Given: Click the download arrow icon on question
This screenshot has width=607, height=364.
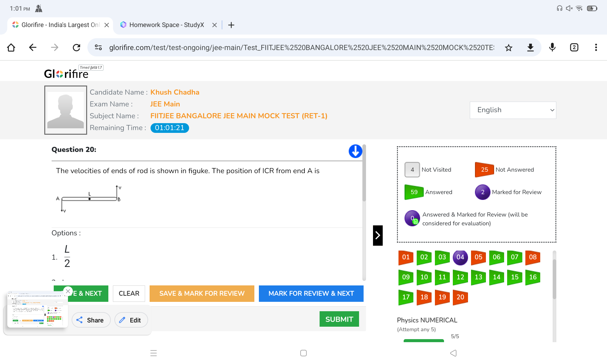Looking at the screenshot, I should click(355, 151).
